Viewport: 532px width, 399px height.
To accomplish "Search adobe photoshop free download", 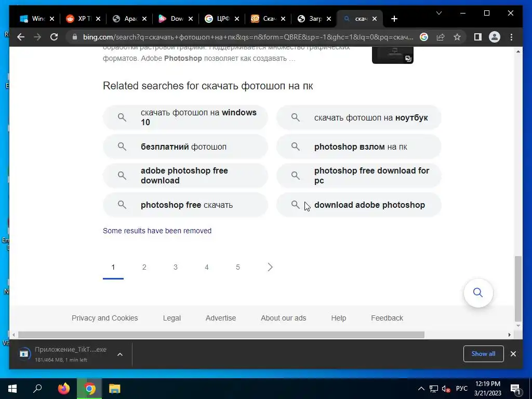I will pyautogui.click(x=185, y=176).
